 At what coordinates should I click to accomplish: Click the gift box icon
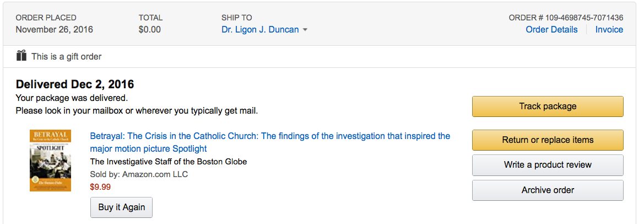pyautogui.click(x=21, y=56)
